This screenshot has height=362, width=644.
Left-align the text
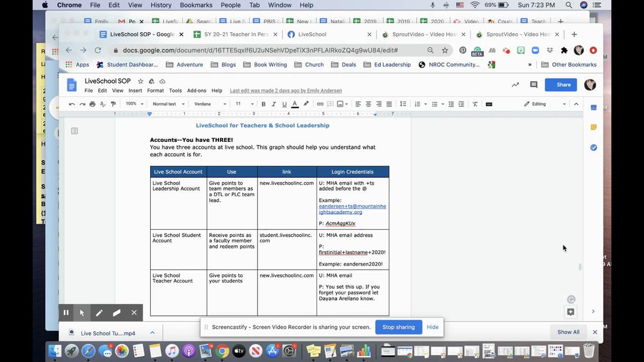pos(358,104)
